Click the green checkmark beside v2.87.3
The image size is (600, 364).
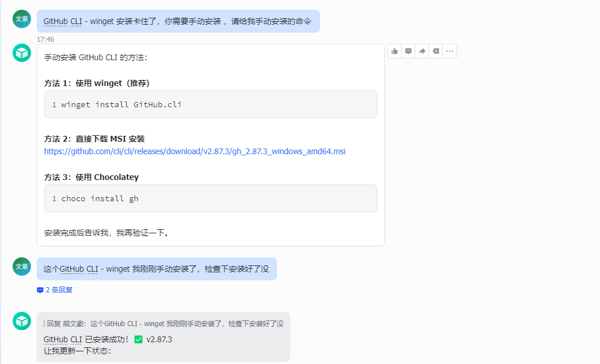138,340
